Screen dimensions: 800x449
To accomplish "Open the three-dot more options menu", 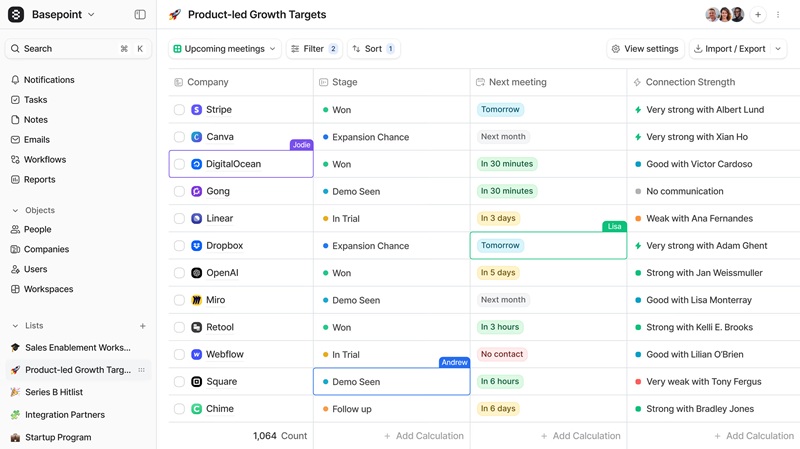I will tap(778, 15).
